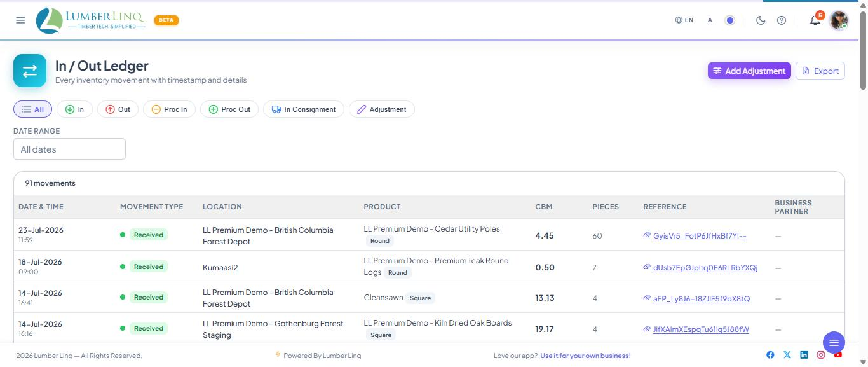The image size is (868, 367).
Task: Click the font size A icon
Action: coord(710,20)
